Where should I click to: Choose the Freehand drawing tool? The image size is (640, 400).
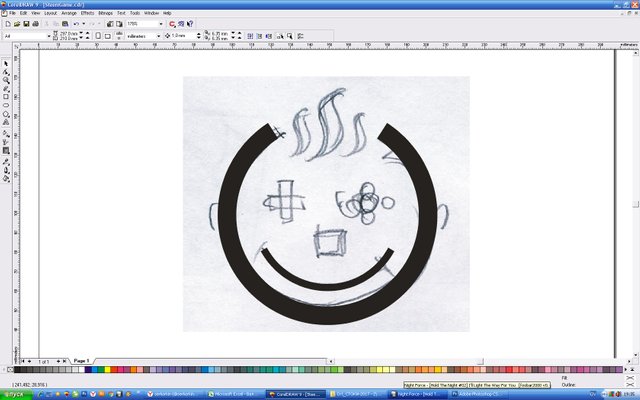point(6,89)
